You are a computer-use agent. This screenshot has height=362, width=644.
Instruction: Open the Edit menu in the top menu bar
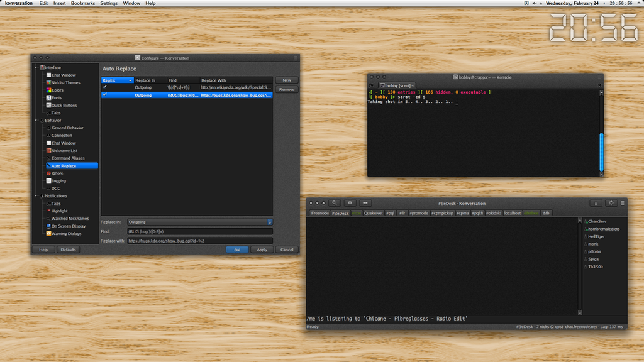(x=43, y=3)
